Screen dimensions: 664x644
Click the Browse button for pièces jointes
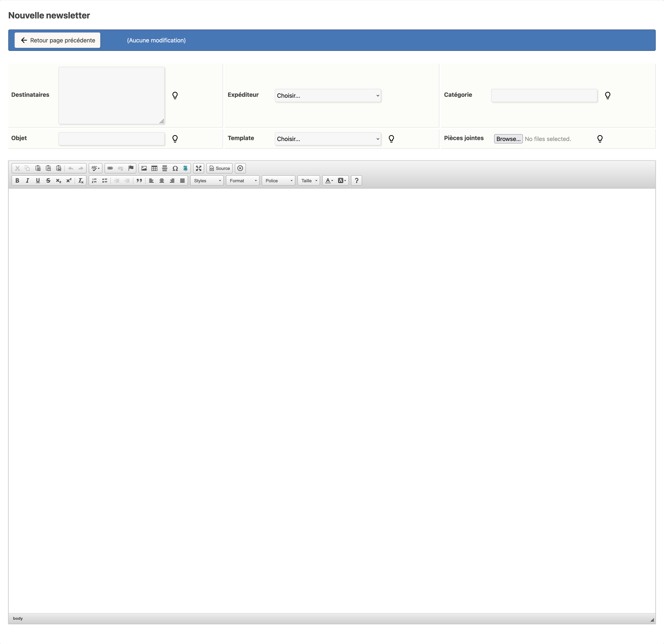click(508, 139)
